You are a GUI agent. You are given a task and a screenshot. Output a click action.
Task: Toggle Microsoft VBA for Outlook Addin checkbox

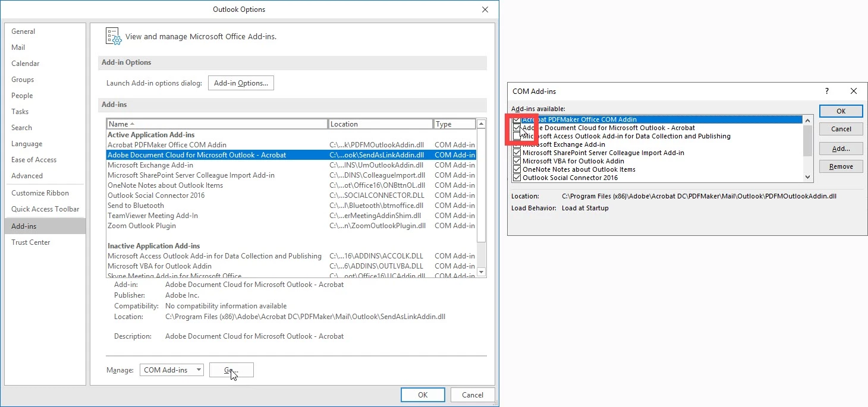[x=517, y=161]
